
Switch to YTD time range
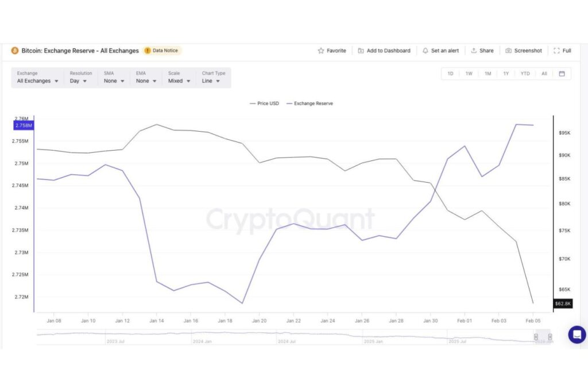(x=525, y=74)
